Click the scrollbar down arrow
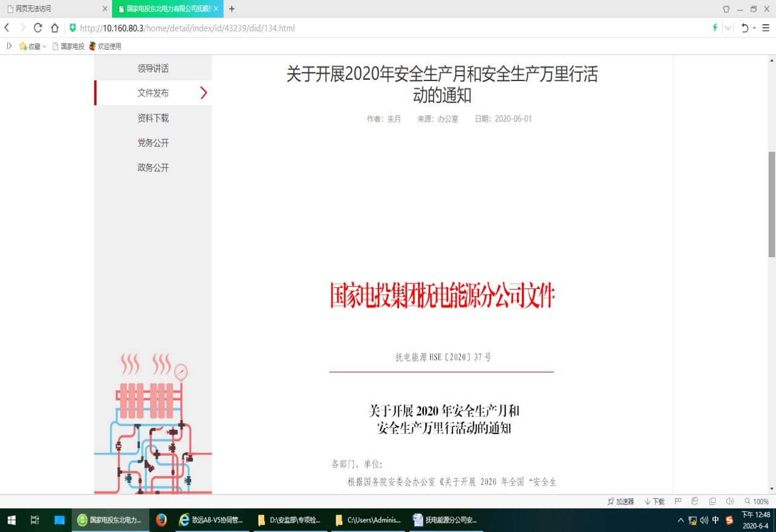The height and width of the screenshot is (532, 776). 772,490
